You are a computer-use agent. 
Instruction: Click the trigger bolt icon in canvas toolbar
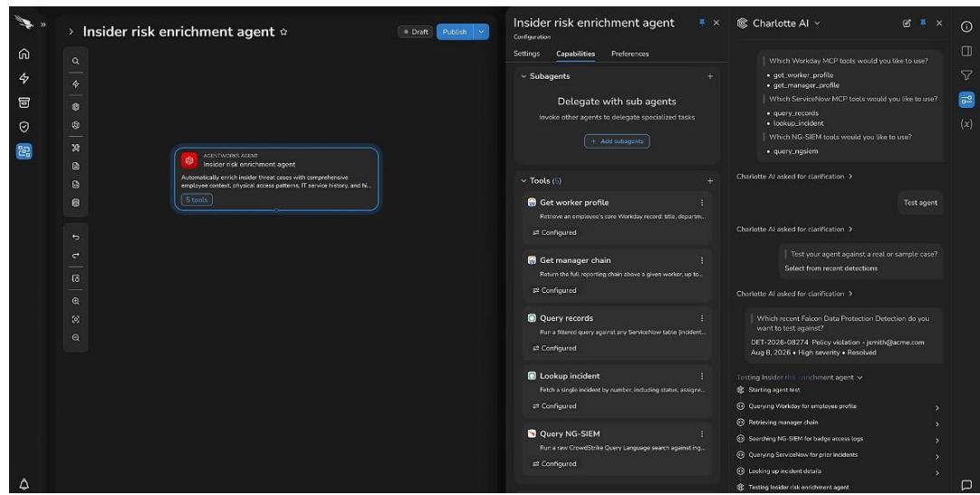pyautogui.click(x=75, y=83)
